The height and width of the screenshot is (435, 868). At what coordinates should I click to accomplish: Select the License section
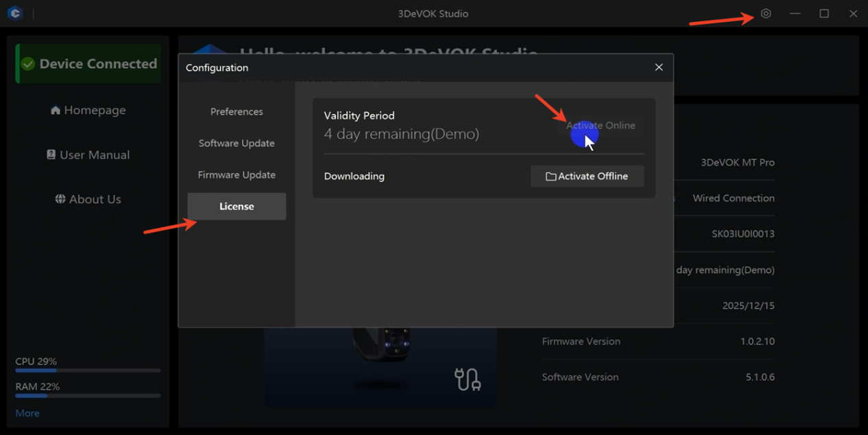pyautogui.click(x=237, y=206)
